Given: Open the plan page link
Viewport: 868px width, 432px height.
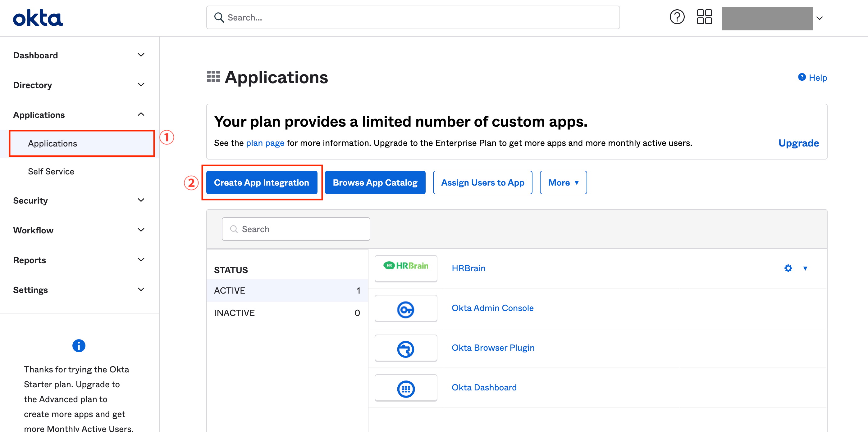Looking at the screenshot, I should [265, 143].
